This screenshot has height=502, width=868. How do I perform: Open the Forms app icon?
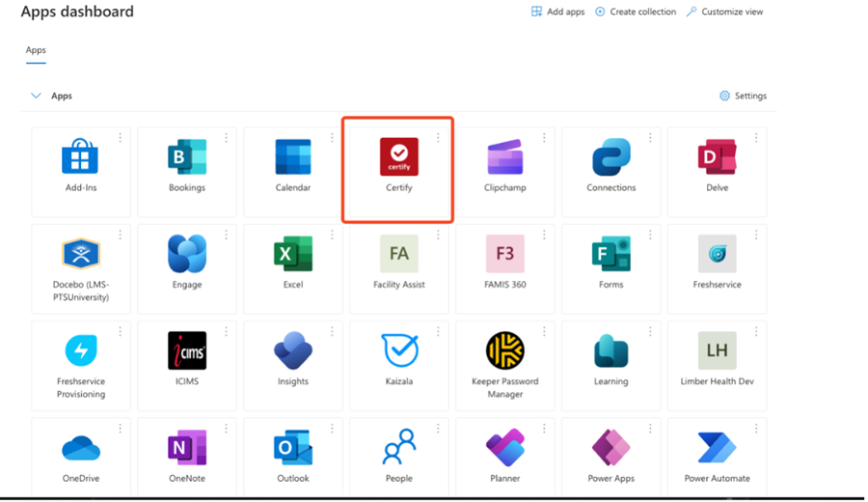pos(611,254)
